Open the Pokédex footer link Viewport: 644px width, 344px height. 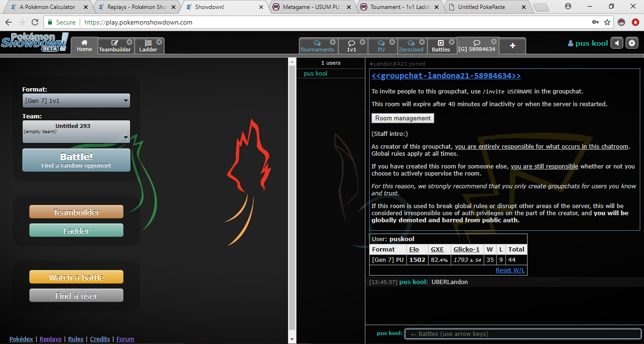(x=21, y=339)
